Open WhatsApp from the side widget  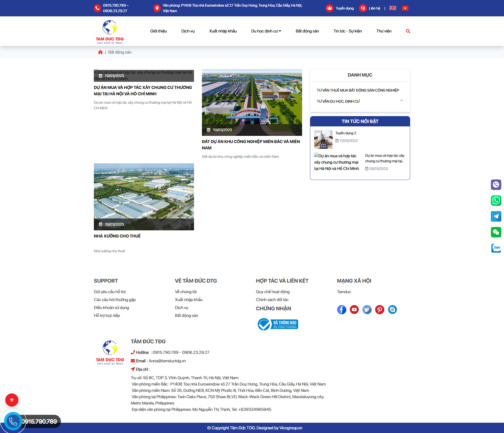[496, 201]
